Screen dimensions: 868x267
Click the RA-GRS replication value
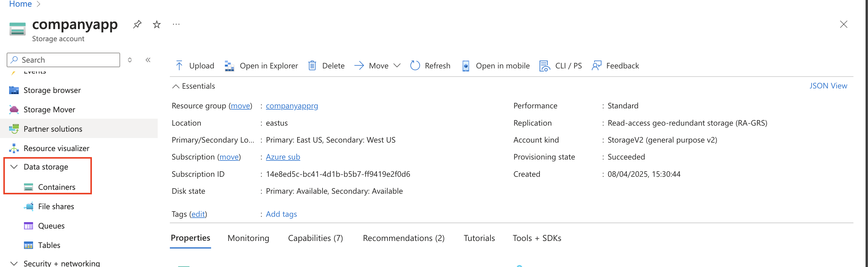click(x=687, y=123)
